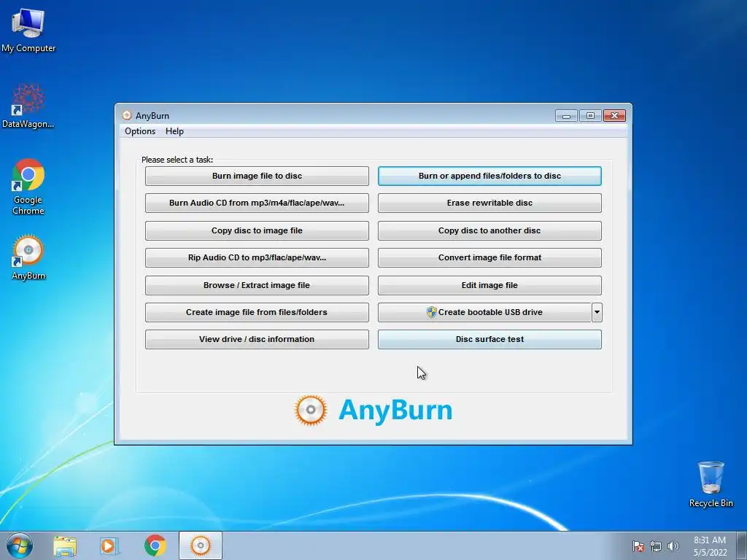Open the network status tray icon
The height and width of the screenshot is (560, 747).
(656, 546)
